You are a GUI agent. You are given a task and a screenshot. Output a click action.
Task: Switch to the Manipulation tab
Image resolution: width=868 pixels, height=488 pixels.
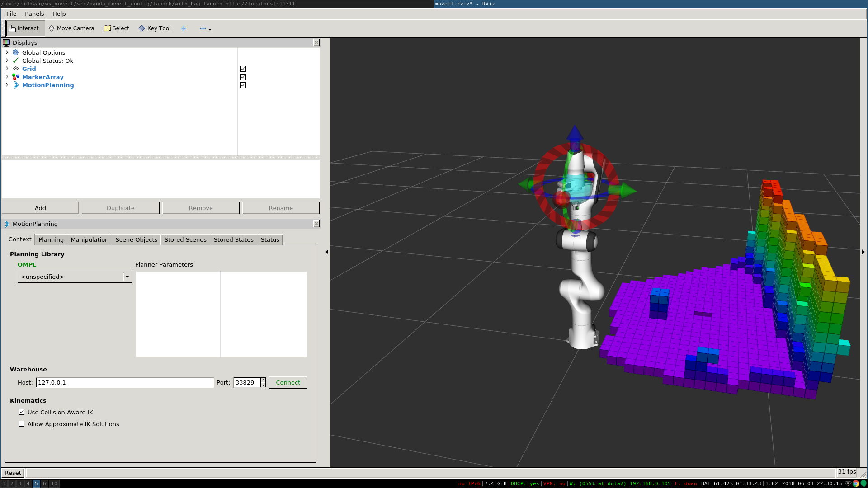(x=90, y=239)
